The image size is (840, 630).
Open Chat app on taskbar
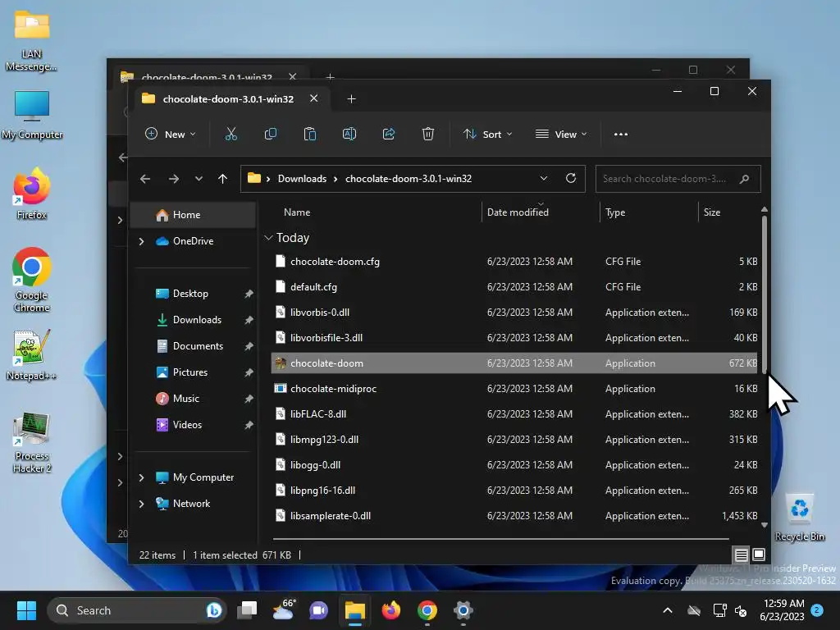[x=319, y=610]
